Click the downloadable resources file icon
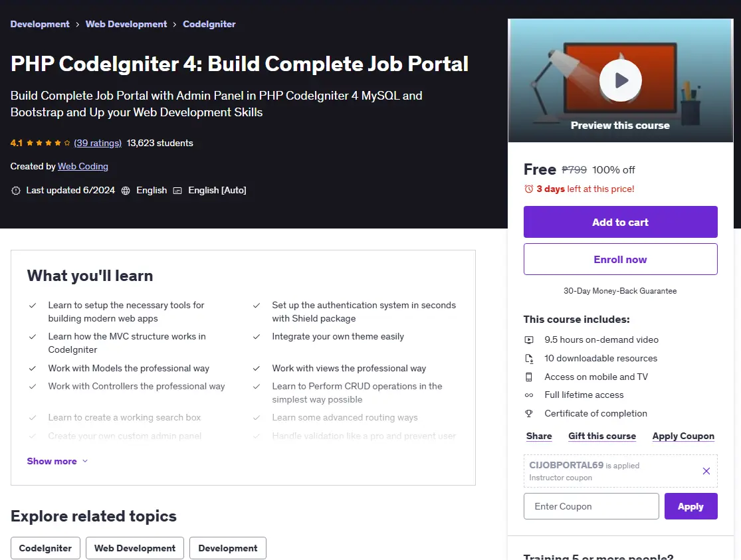 [529, 358]
